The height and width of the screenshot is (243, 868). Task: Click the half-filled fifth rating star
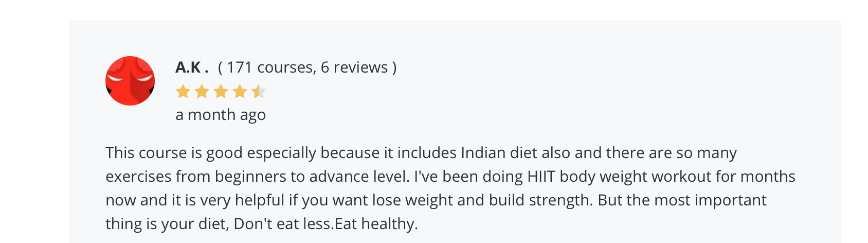pos(259,92)
